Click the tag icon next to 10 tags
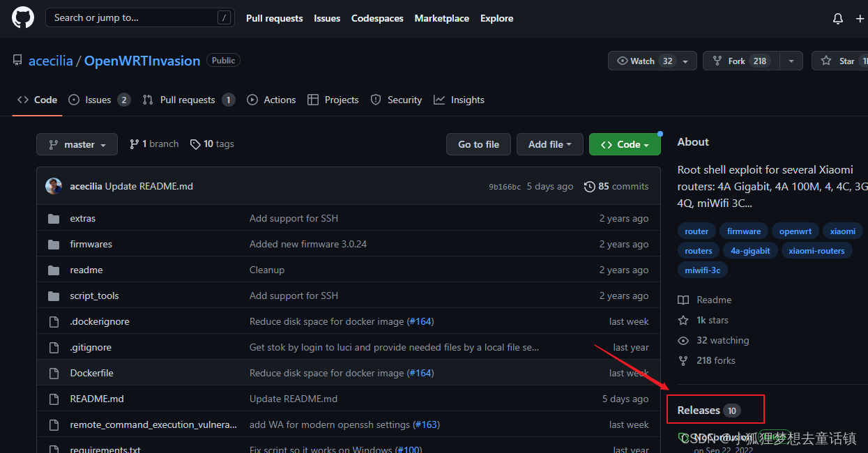 [195, 144]
